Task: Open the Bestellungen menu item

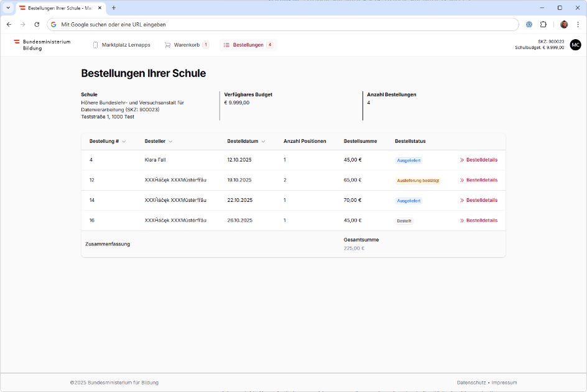Action: click(x=248, y=45)
